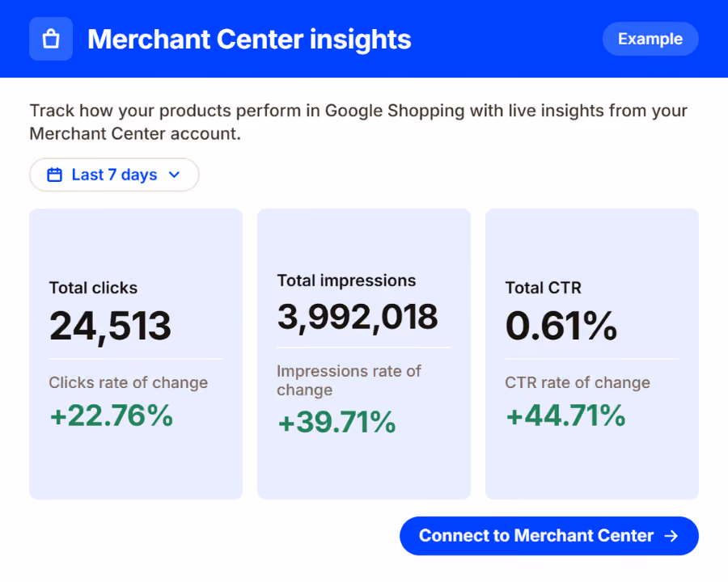Click the 0.61% CTR value
This screenshot has width=728, height=582.
[x=561, y=326]
